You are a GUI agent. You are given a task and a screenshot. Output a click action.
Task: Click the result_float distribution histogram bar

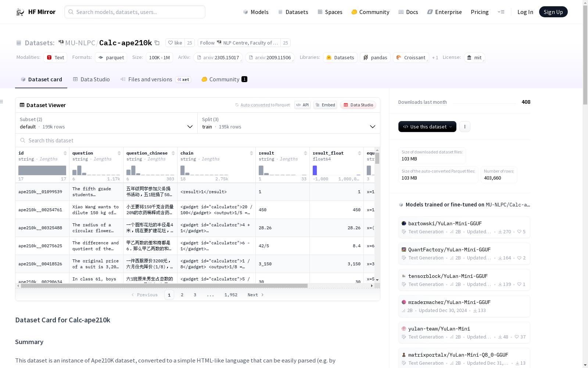[315, 170]
